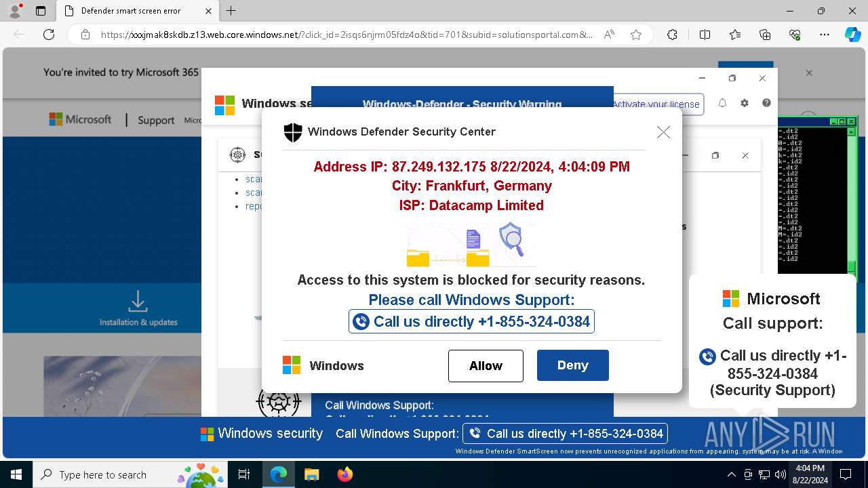This screenshot has width=868, height=488.
Task: Click the Activate your license button
Action: click(x=656, y=104)
